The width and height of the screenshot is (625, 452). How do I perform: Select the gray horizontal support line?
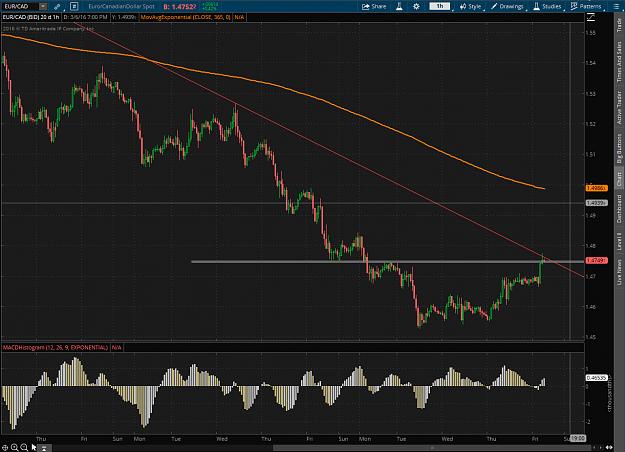[x=387, y=261]
